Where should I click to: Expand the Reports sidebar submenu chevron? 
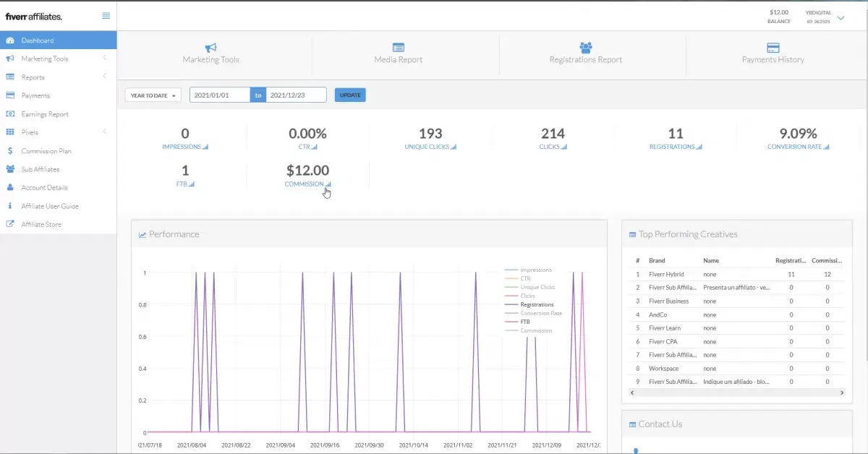point(105,77)
